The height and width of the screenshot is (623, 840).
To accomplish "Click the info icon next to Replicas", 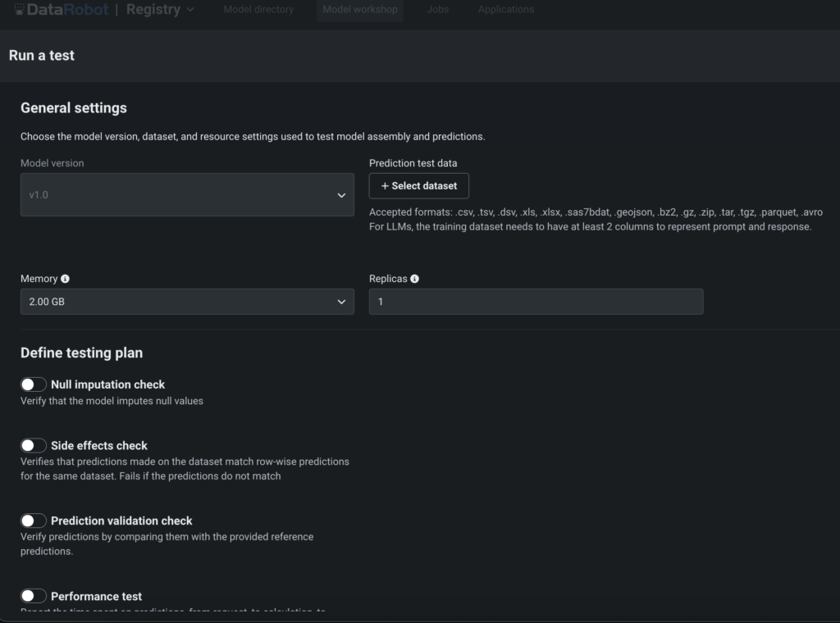I will (x=414, y=278).
